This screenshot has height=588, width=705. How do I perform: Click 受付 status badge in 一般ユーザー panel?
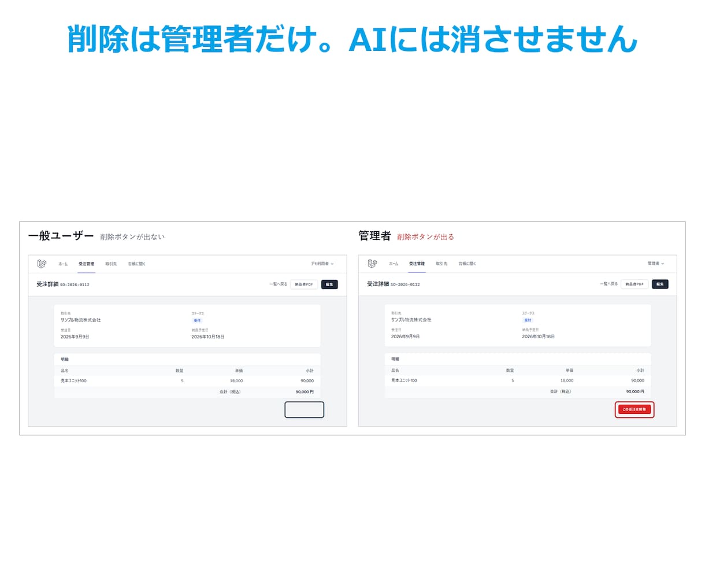coord(197,320)
